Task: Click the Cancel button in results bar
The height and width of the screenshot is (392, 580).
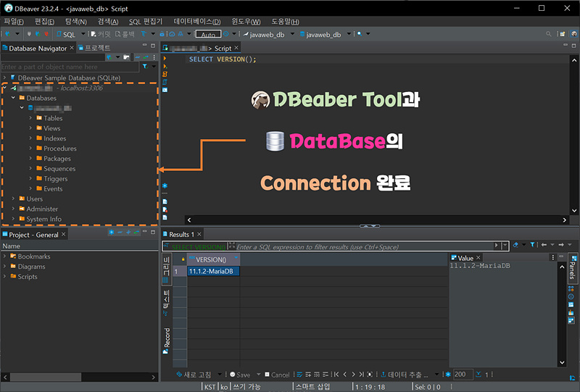Action: tap(277, 375)
